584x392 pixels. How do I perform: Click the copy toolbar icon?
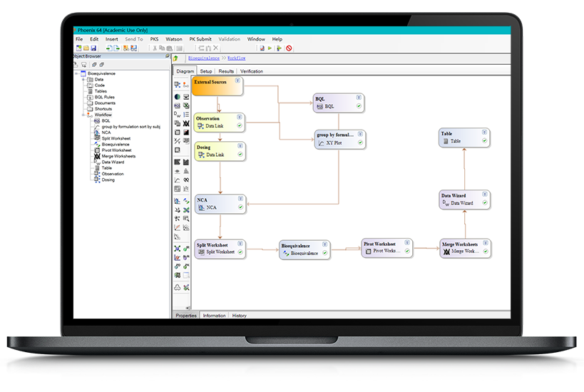[162, 48]
